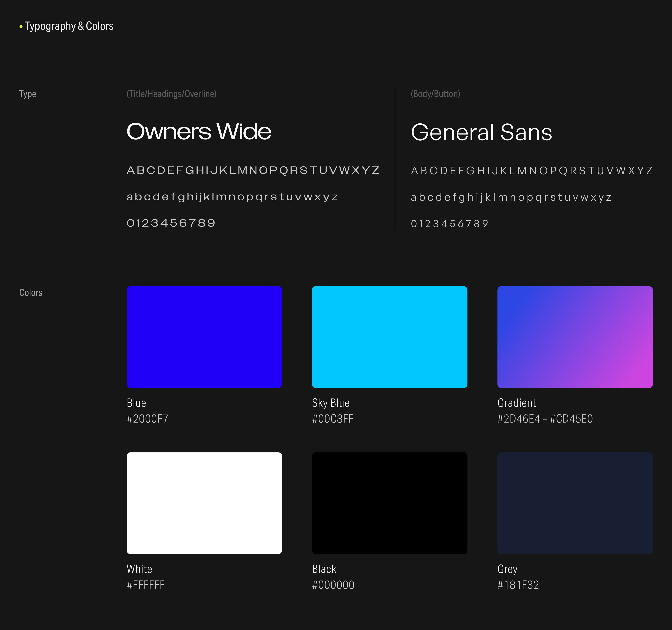Click the (Title/Headings/Overline) label
Screen dimensions: 672x630
tap(171, 94)
